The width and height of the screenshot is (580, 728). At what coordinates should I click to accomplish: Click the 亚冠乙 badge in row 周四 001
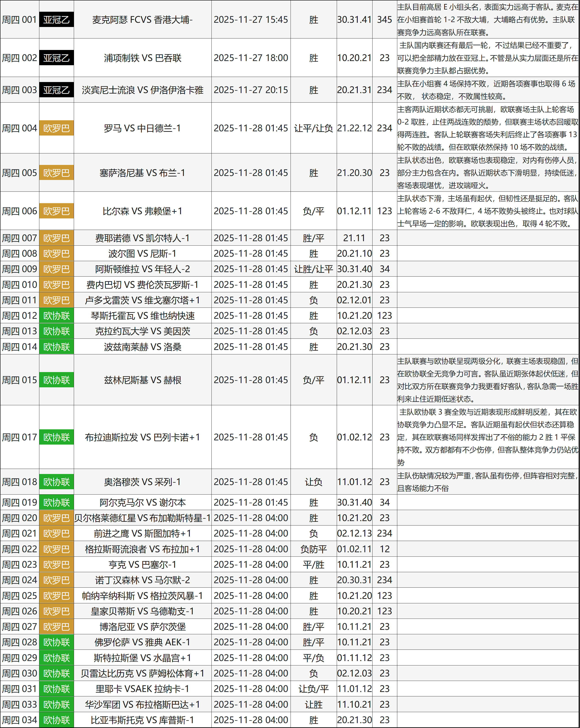point(56,20)
